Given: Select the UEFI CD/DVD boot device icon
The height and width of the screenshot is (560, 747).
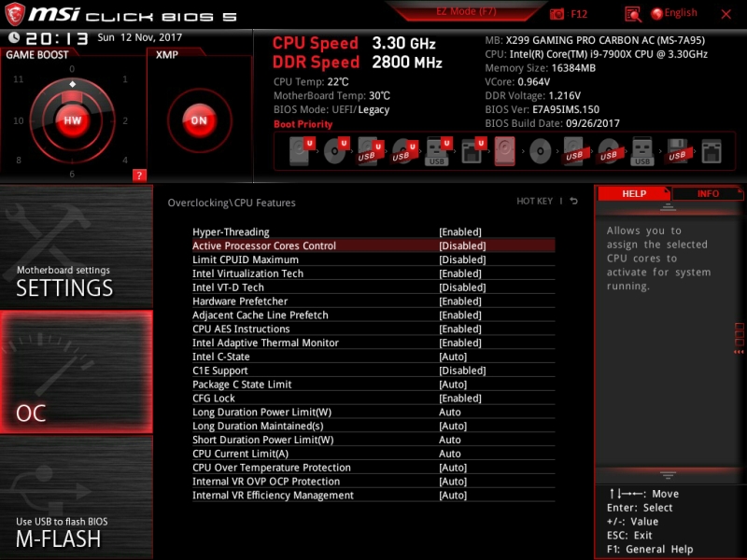Looking at the screenshot, I should [x=335, y=151].
